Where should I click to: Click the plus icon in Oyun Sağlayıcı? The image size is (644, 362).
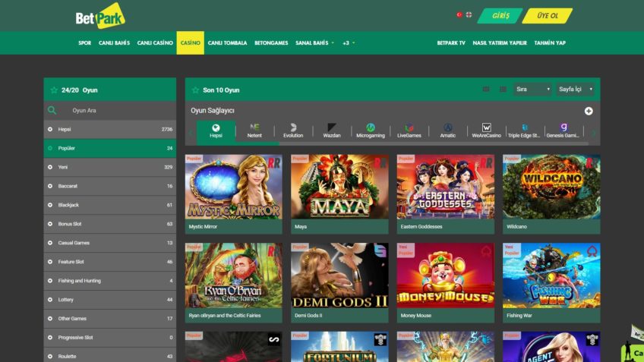589,111
